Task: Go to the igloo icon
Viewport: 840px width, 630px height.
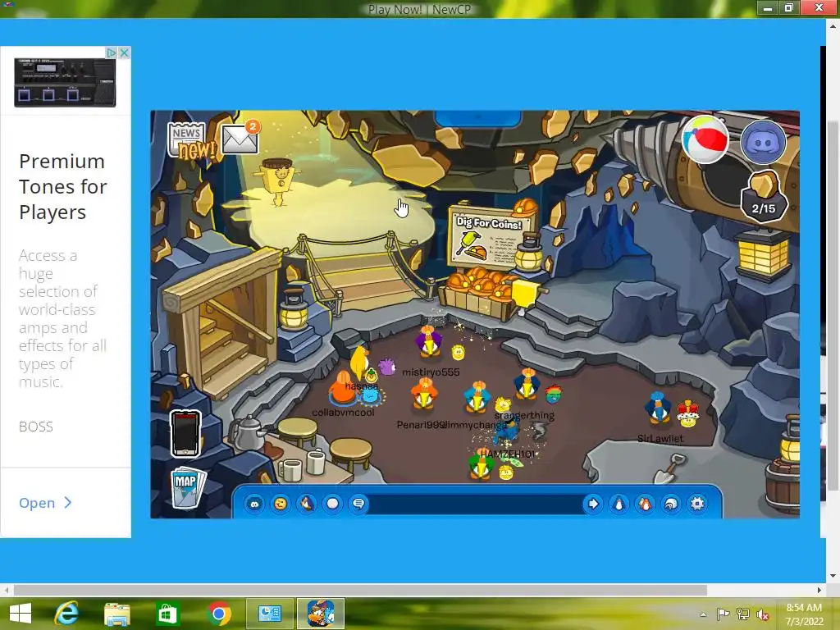Action: click(671, 504)
